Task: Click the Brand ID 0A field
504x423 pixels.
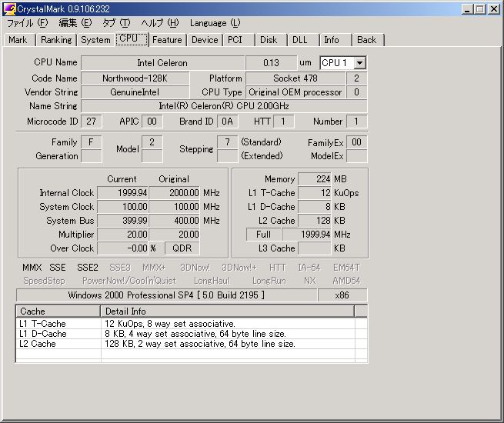Action: point(227,122)
